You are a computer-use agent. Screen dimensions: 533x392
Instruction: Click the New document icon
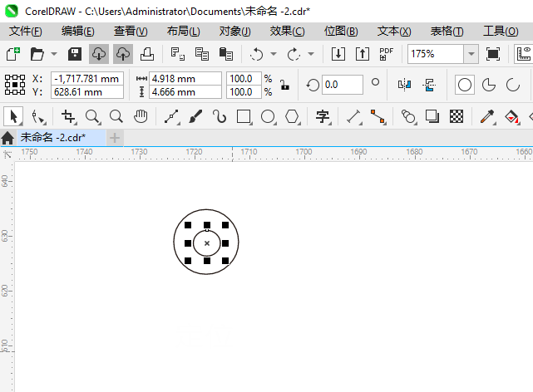pos(13,54)
